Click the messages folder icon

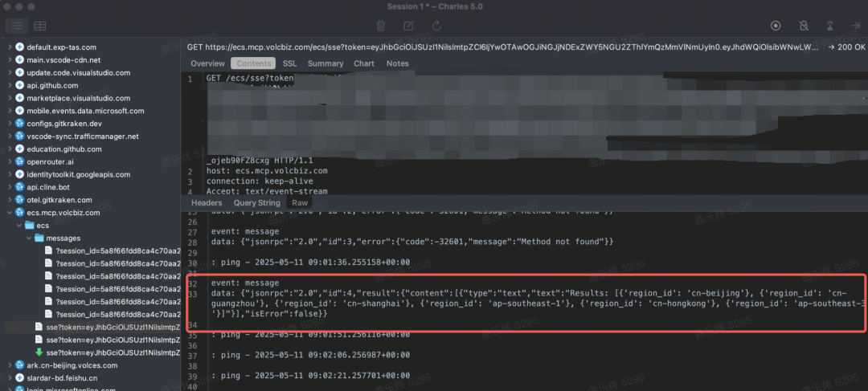click(39, 238)
